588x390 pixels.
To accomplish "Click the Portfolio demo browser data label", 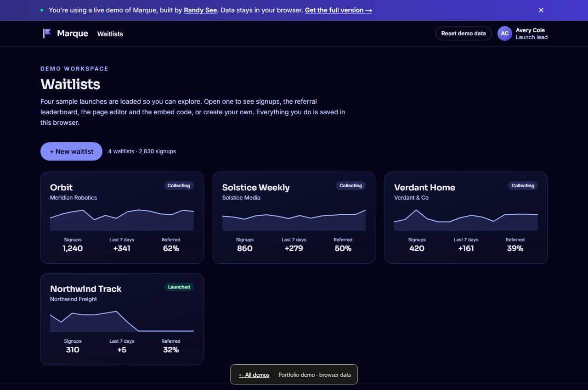I will pos(315,375).
